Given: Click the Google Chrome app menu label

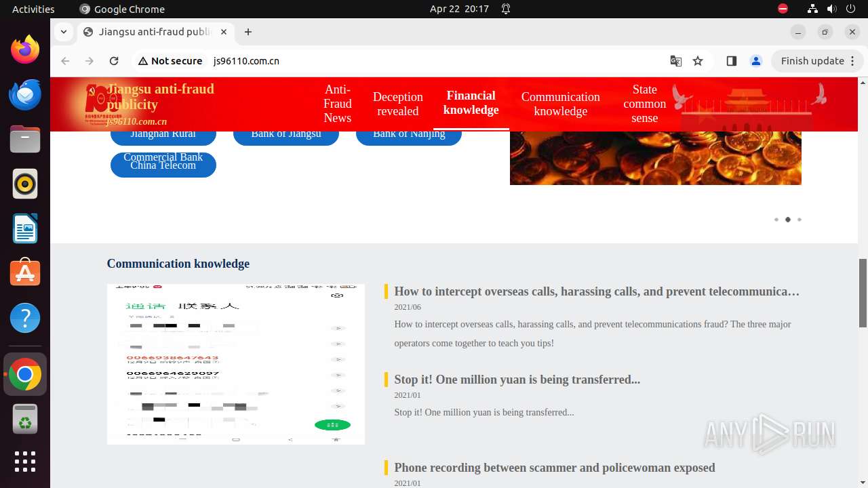Looking at the screenshot, I should click(122, 9).
